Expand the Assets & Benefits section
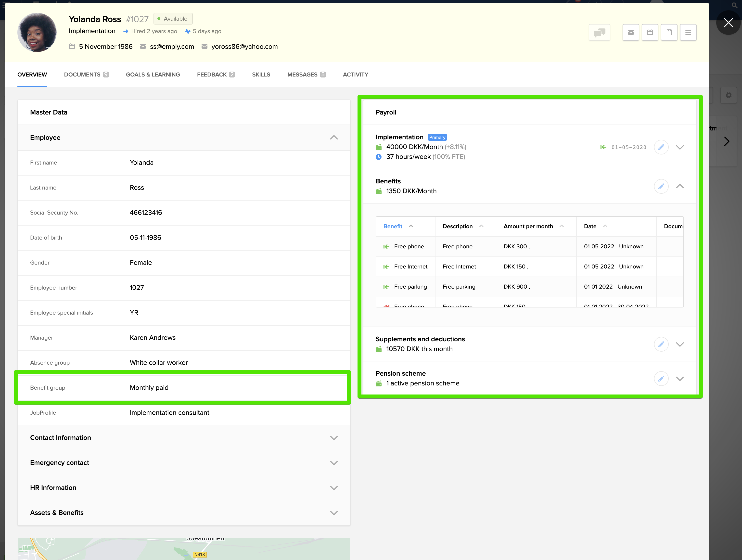Screen dimensions: 742x560 333,513
